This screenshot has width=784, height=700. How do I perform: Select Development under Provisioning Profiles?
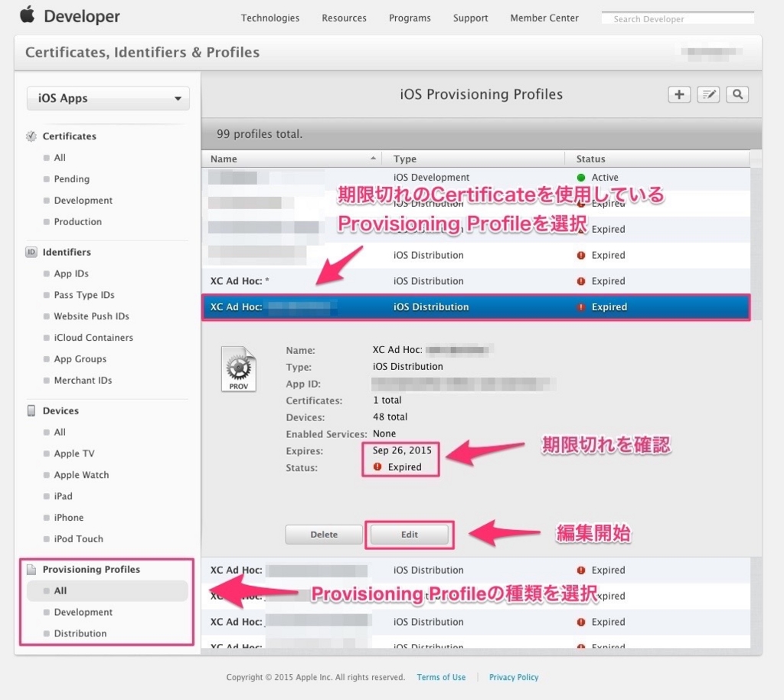[83, 613]
